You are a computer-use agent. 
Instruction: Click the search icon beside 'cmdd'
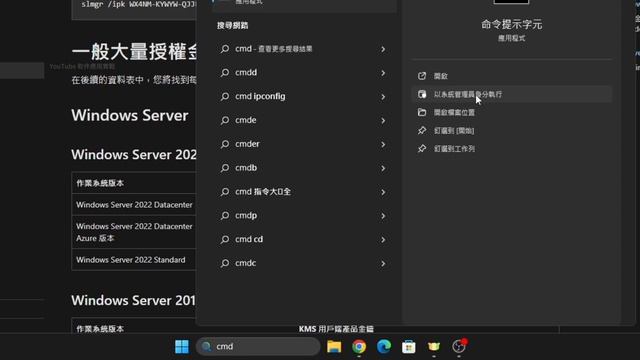tap(225, 73)
